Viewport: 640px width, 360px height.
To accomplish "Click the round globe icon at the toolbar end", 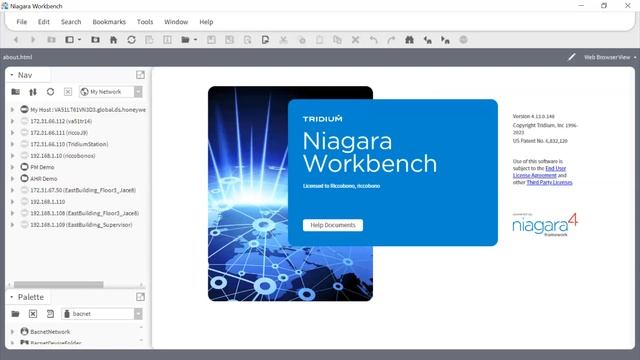I will tap(463, 40).
